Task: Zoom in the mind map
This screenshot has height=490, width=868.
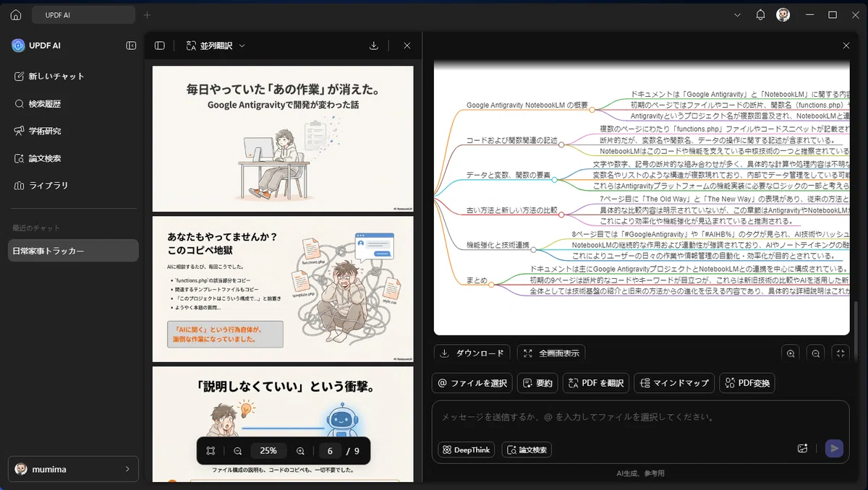Action: click(x=791, y=353)
